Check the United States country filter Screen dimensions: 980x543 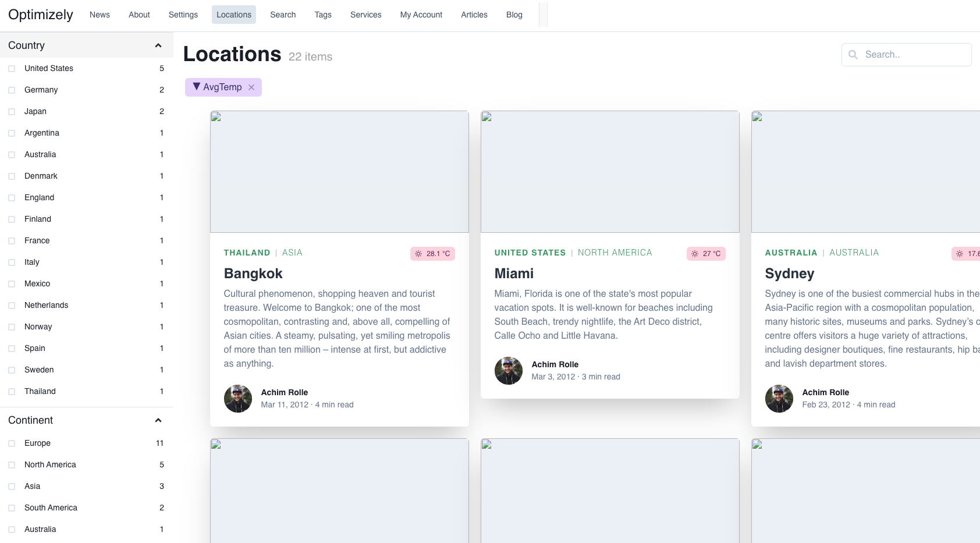(12, 69)
